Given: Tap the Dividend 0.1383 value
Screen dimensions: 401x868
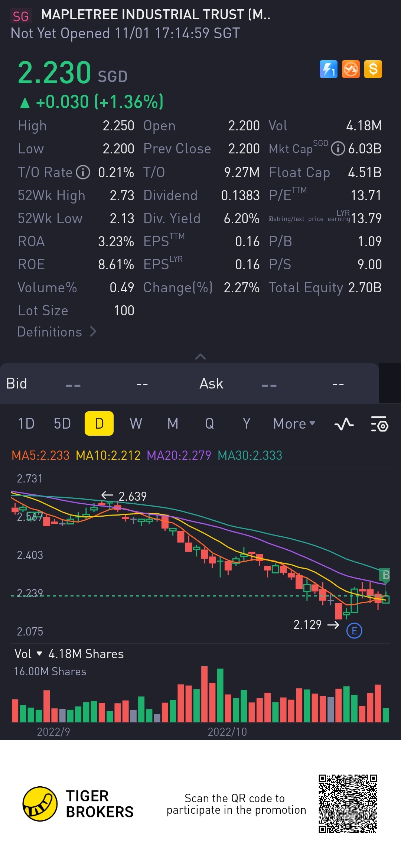Looking at the screenshot, I should pos(240,195).
